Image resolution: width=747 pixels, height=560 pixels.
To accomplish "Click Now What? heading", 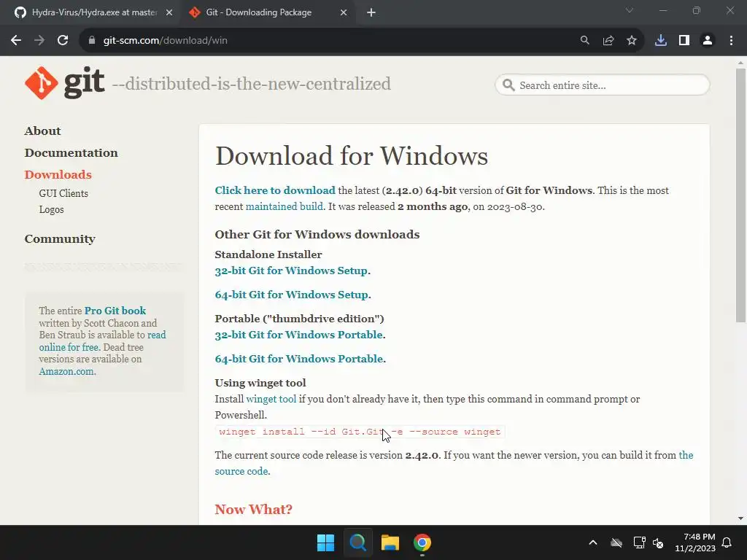I will coord(253,510).
